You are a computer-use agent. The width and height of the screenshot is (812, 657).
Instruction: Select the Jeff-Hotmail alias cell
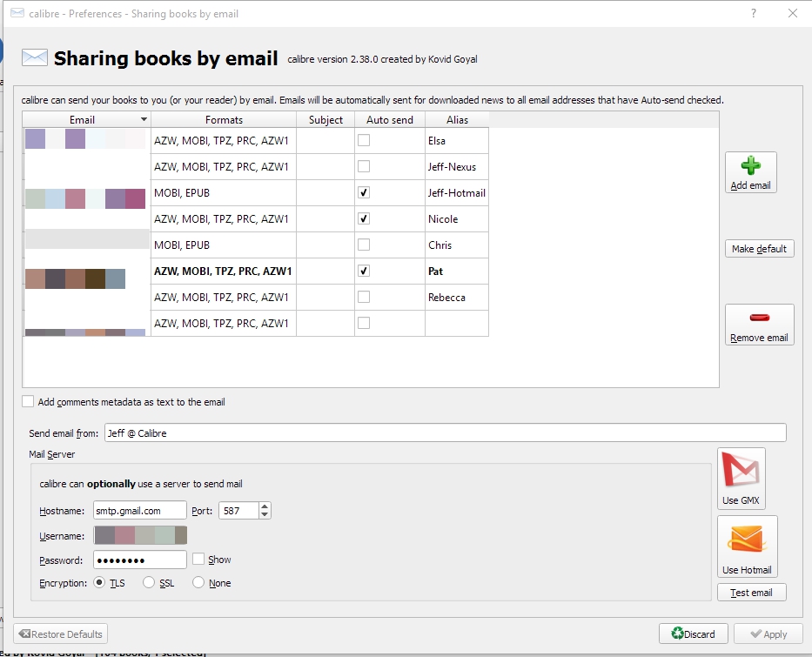[x=457, y=192]
